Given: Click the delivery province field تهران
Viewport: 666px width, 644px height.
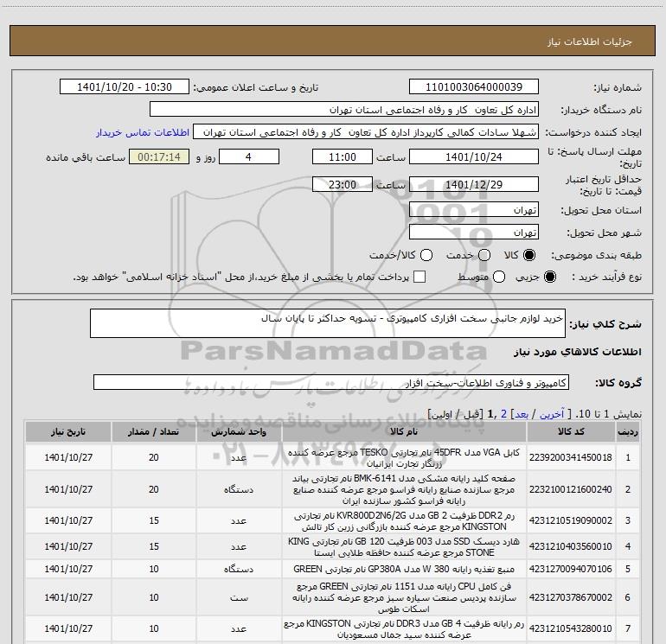Looking at the screenshot, I should 474,210.
